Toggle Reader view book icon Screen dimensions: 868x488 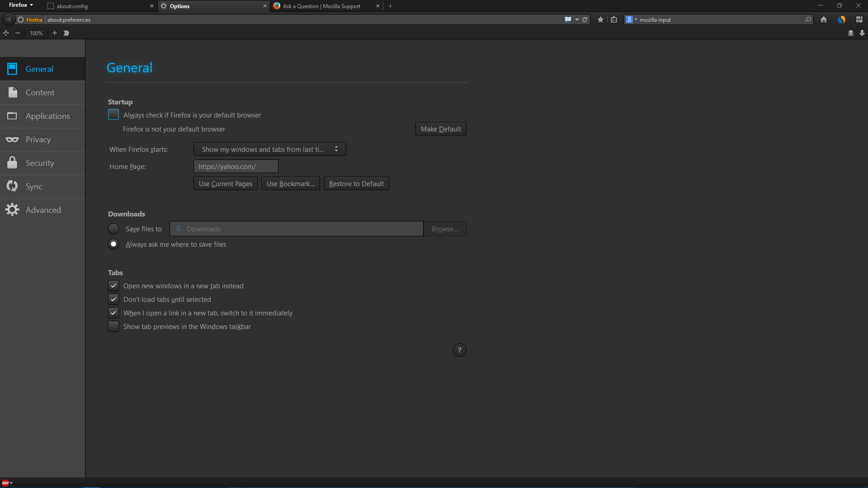568,19
